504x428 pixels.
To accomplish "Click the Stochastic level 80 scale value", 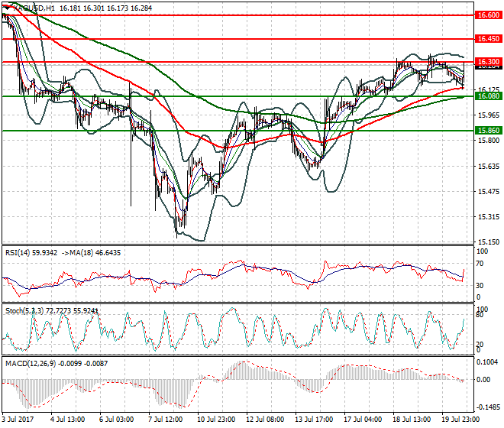I will click(480, 315).
